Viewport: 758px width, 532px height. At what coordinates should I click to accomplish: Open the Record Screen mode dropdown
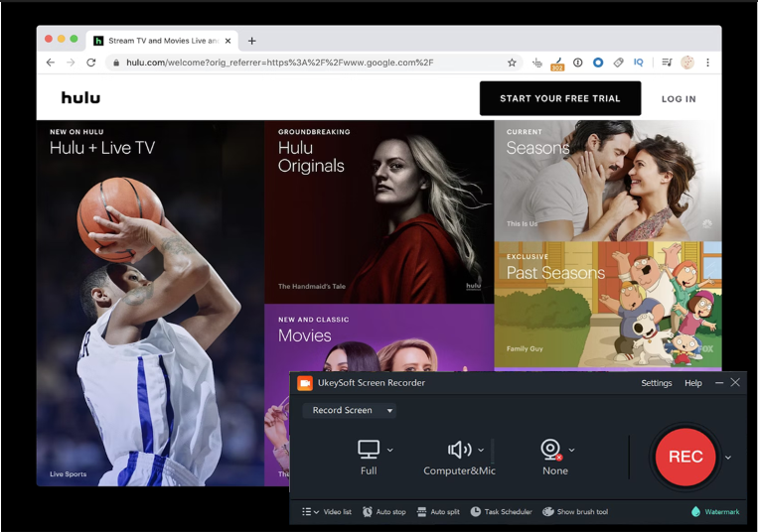350,410
